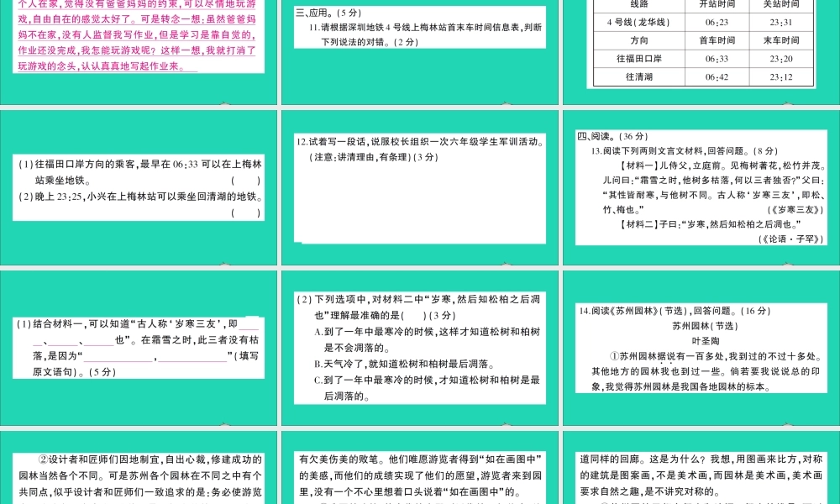The image size is (840, 504).
Task: Select the slide with options A, B, C
Action: click(420, 348)
